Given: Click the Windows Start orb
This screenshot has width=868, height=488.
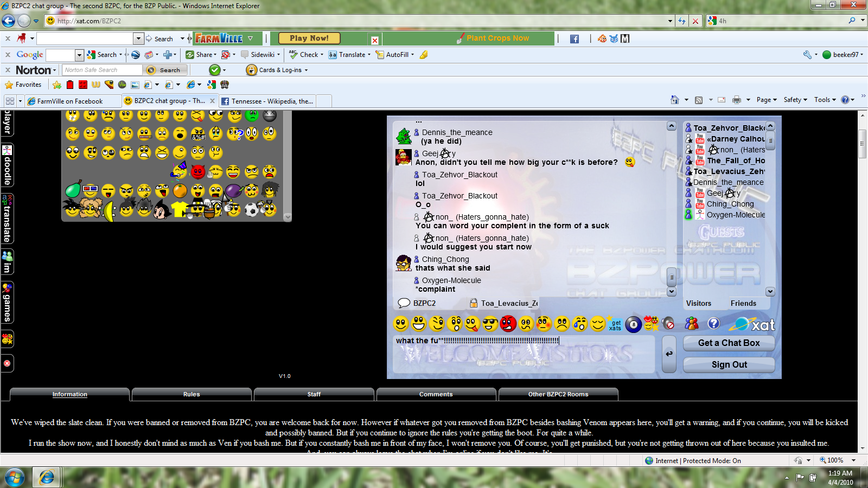Looking at the screenshot, I should (x=15, y=477).
